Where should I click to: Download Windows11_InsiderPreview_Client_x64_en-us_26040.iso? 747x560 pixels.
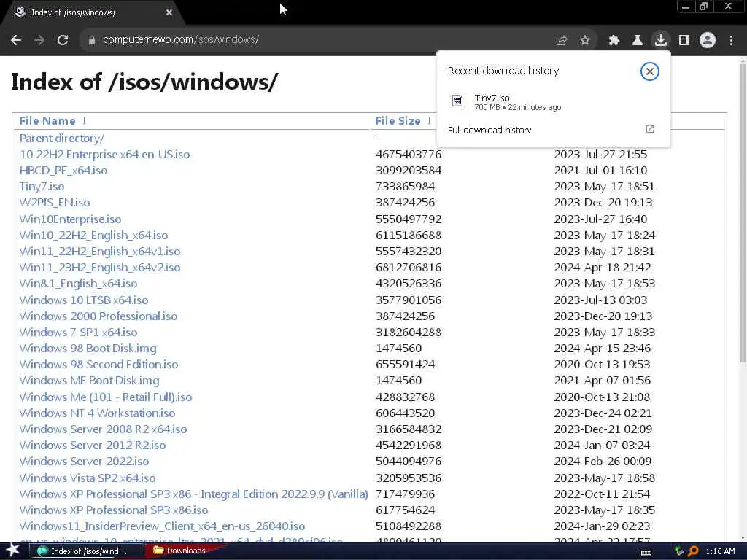pos(162,526)
